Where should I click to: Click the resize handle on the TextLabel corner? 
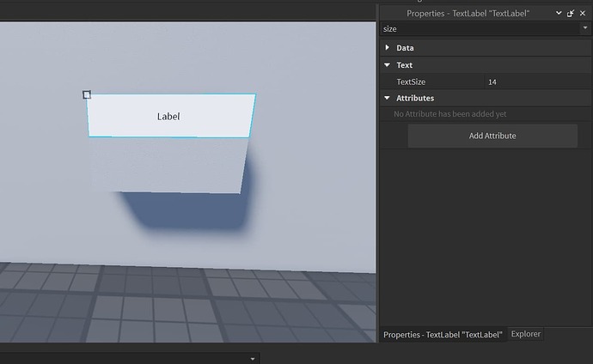tap(87, 94)
